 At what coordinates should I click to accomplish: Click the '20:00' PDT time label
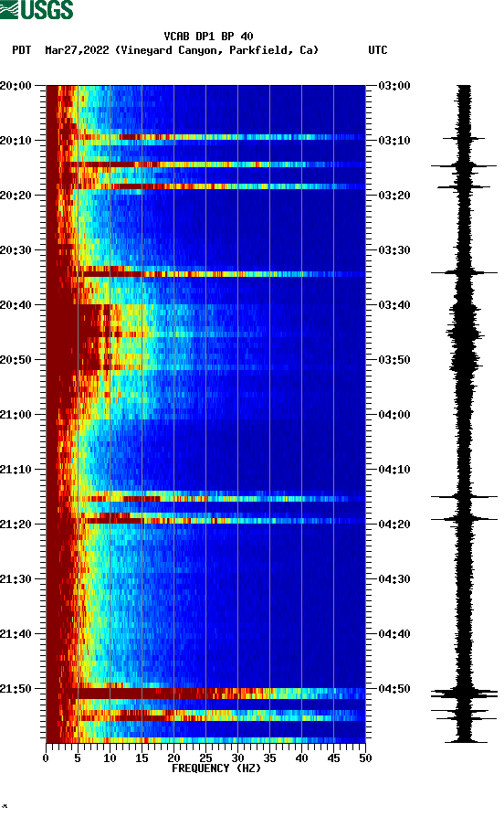pos(16,86)
